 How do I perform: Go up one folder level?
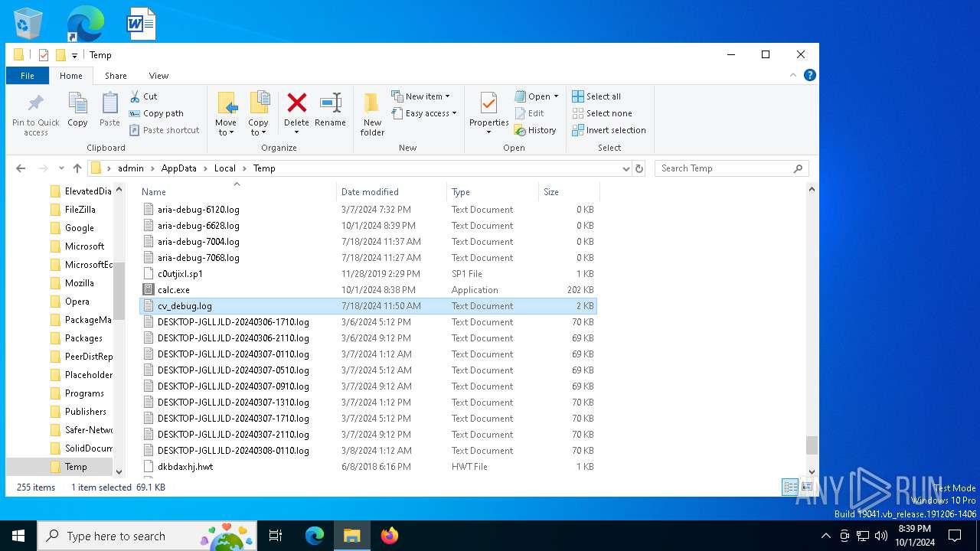[77, 168]
